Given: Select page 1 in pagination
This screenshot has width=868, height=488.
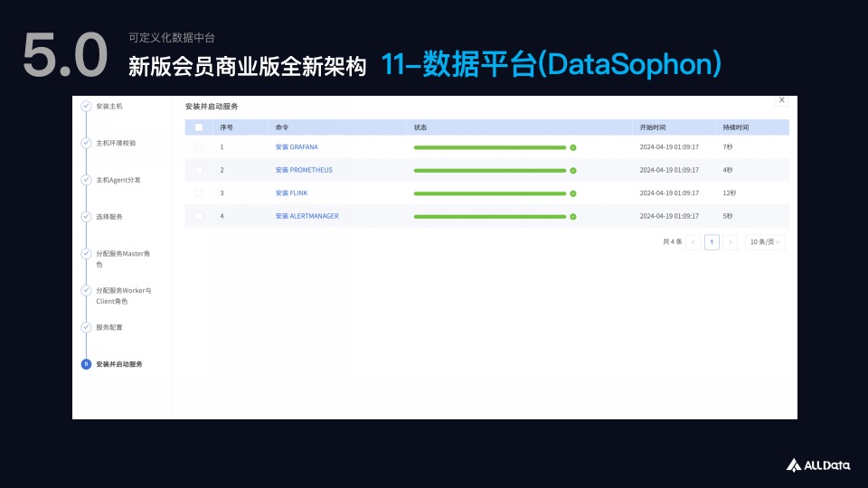Looking at the screenshot, I should [712, 242].
